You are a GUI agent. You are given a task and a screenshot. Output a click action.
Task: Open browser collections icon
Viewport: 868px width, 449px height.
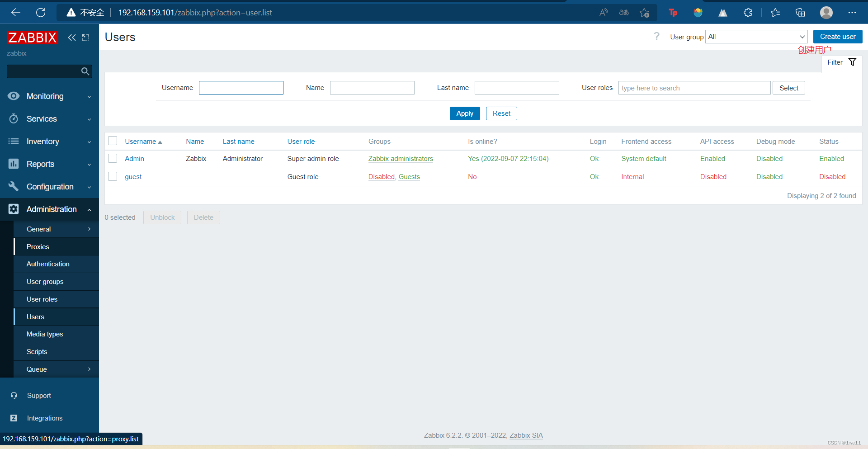[800, 13]
